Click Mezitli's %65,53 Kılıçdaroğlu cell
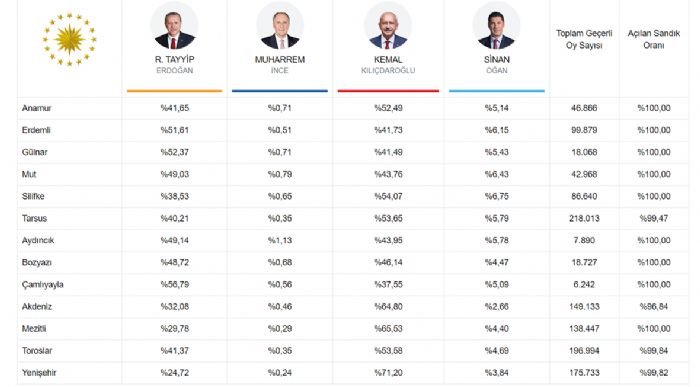Viewport: 700px width, 387px height. [388, 329]
